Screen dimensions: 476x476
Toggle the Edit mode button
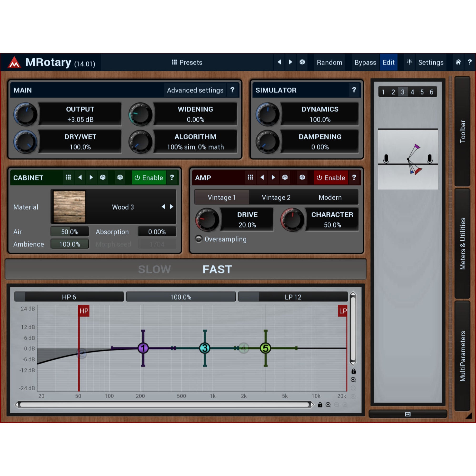[389, 62]
